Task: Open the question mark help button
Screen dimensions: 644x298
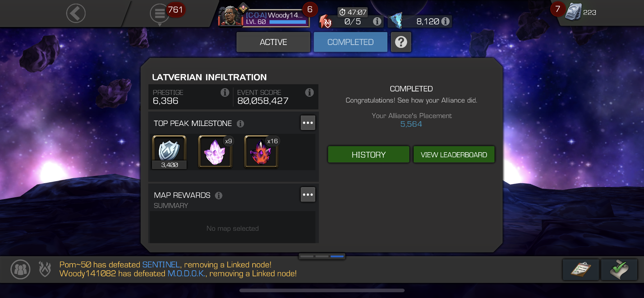Action: tap(401, 42)
